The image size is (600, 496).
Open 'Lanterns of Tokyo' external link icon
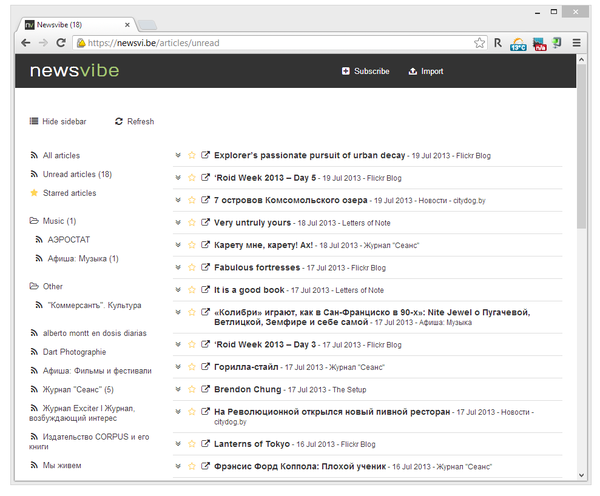point(205,444)
